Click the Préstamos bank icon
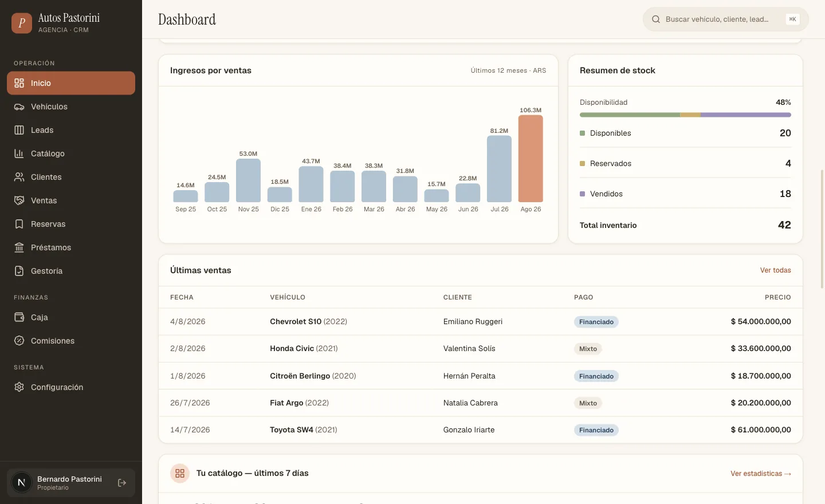The width and height of the screenshot is (825, 504). click(19, 247)
